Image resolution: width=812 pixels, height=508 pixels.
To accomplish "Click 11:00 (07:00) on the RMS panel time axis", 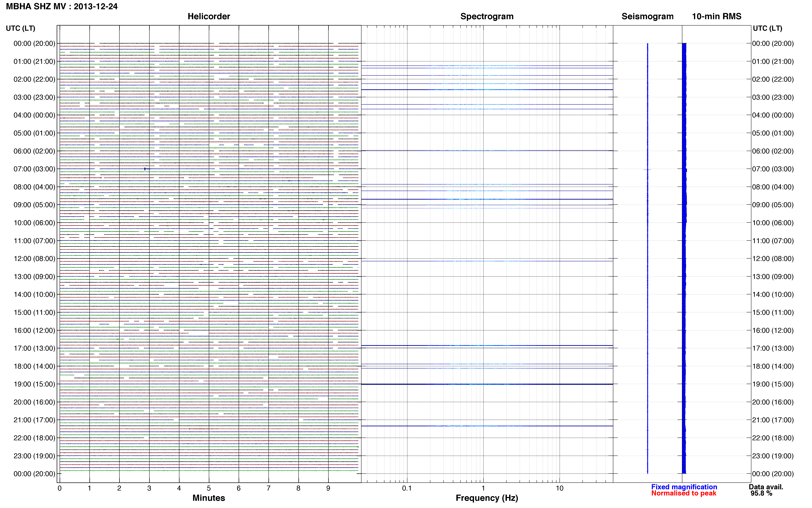I will pyautogui.click(x=773, y=241).
